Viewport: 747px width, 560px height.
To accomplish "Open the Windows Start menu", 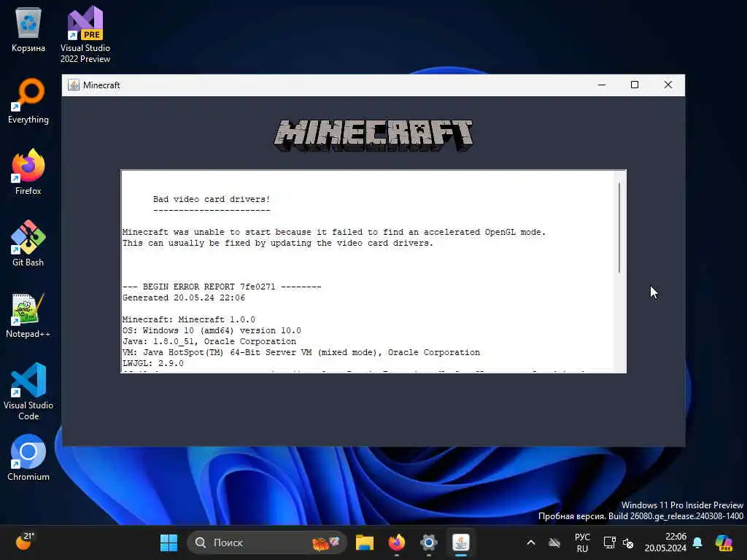I will point(169,542).
